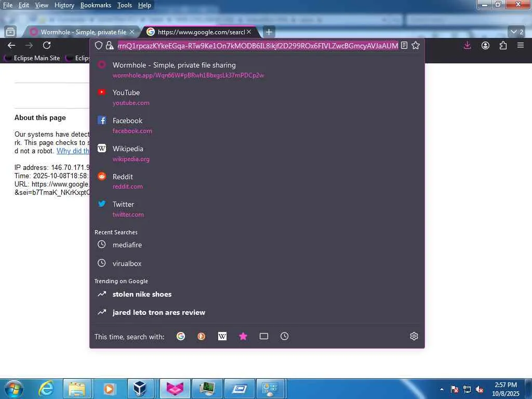Open Windows Media Player on taskbar
Screen dimensions: 532x399
(109, 389)
